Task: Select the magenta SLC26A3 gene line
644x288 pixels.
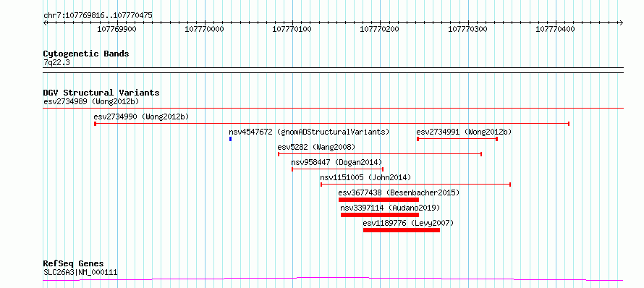Action: pos(333,279)
